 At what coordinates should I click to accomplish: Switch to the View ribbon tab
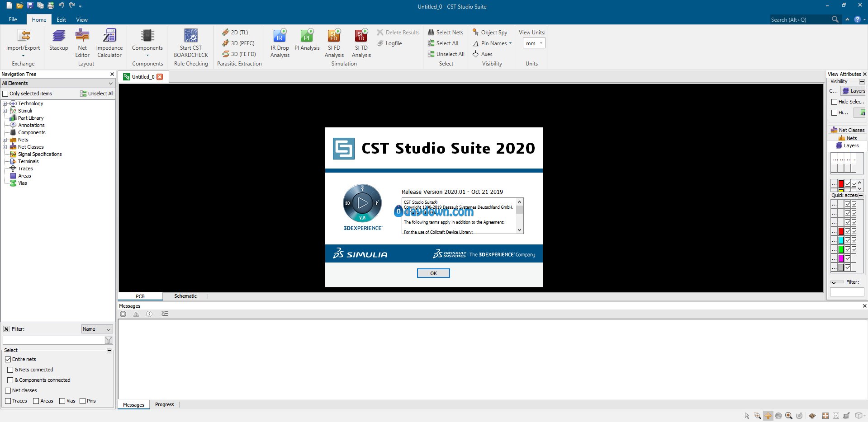click(x=82, y=19)
